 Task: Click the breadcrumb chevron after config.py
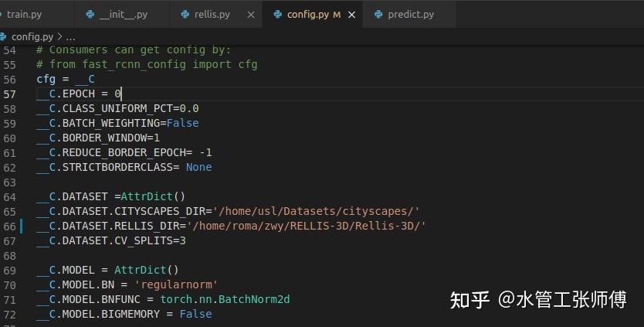pyautogui.click(x=59, y=36)
